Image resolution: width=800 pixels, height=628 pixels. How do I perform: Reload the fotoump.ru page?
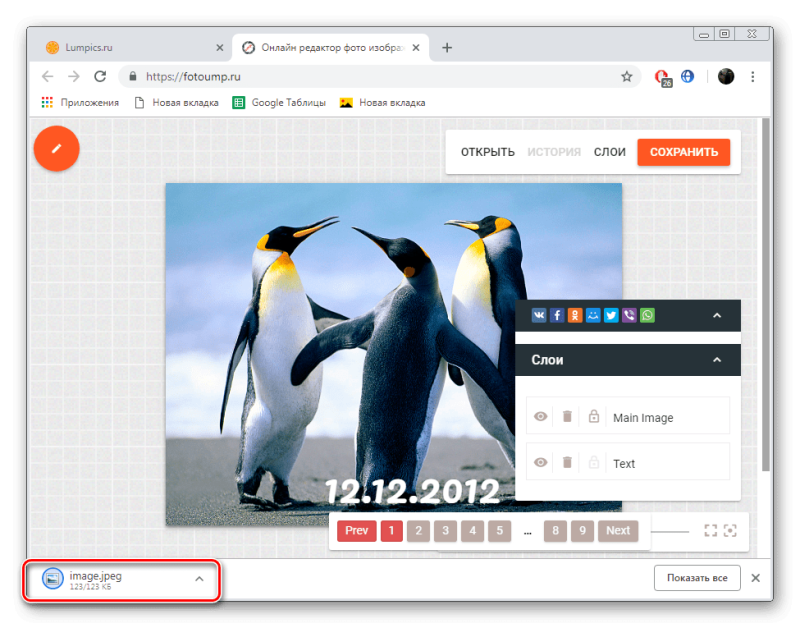pos(101,77)
